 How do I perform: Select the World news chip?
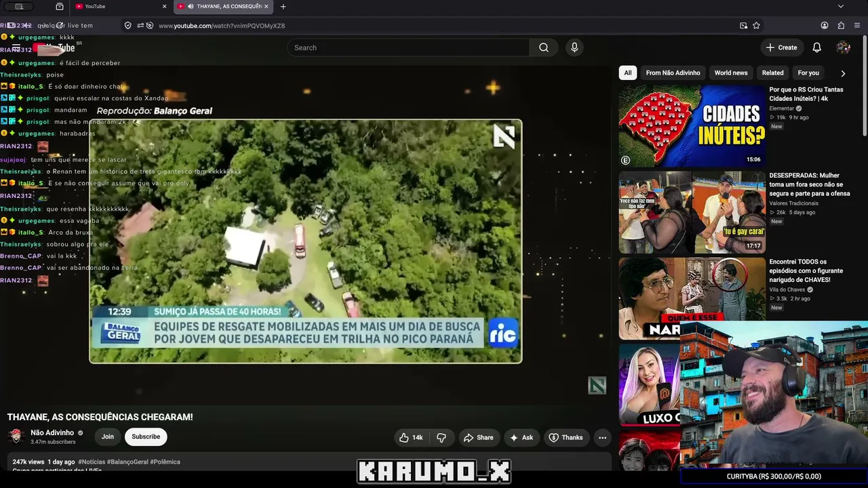pyautogui.click(x=731, y=73)
